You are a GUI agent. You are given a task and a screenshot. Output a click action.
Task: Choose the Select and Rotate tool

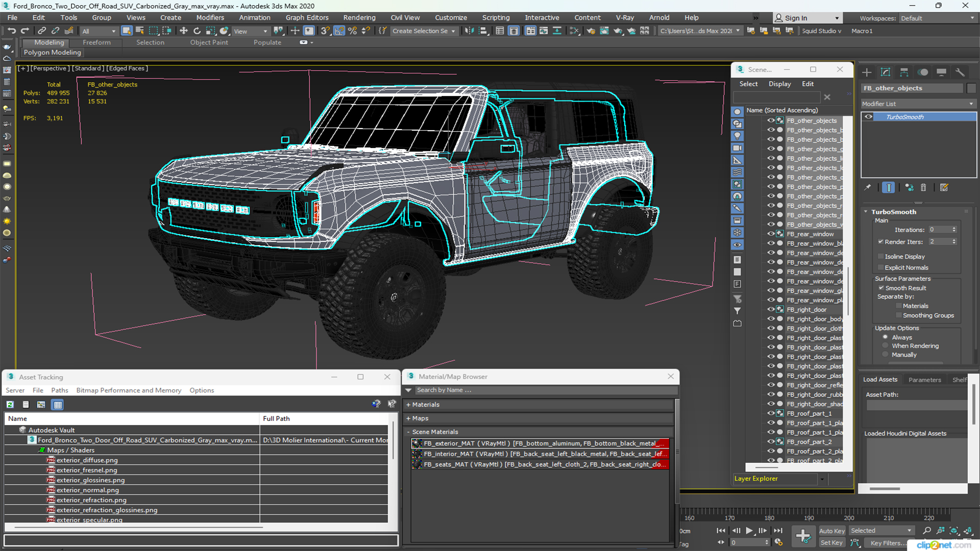[197, 31]
